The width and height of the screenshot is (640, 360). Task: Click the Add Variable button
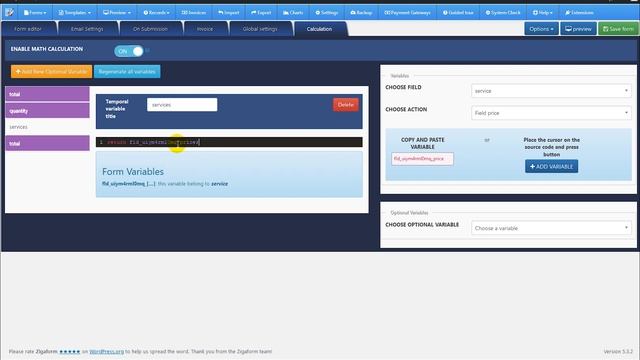point(551,166)
